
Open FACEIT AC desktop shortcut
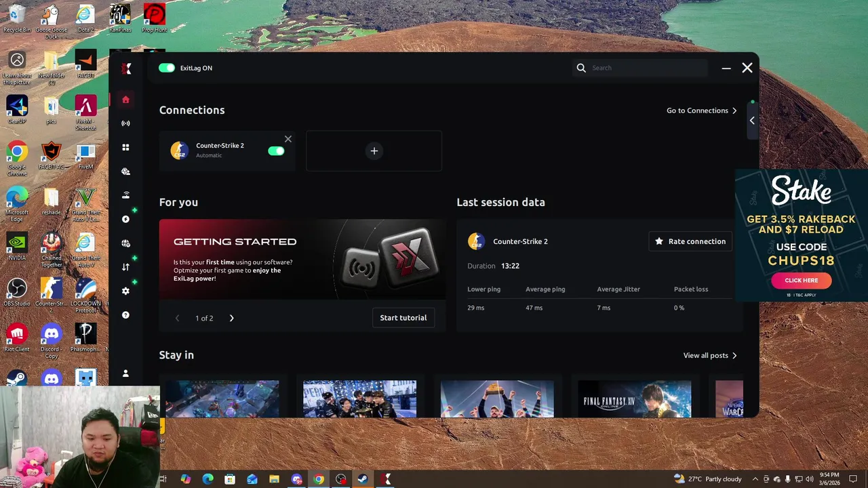[x=52, y=156]
